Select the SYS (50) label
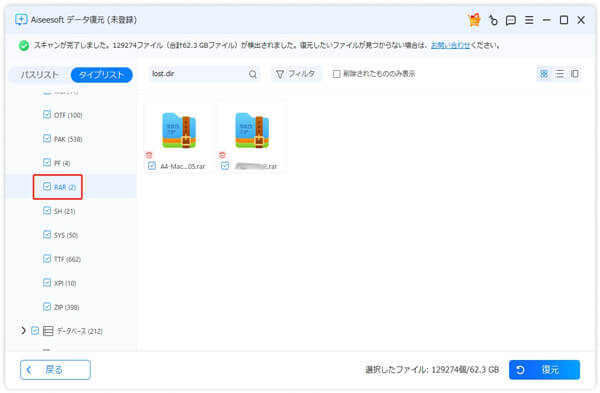600x393 pixels. click(x=66, y=235)
